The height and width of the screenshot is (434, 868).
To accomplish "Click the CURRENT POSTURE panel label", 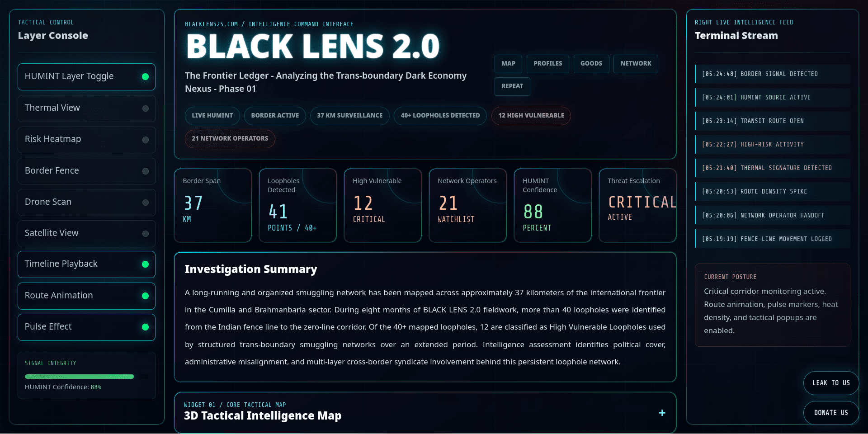I will [x=730, y=277].
